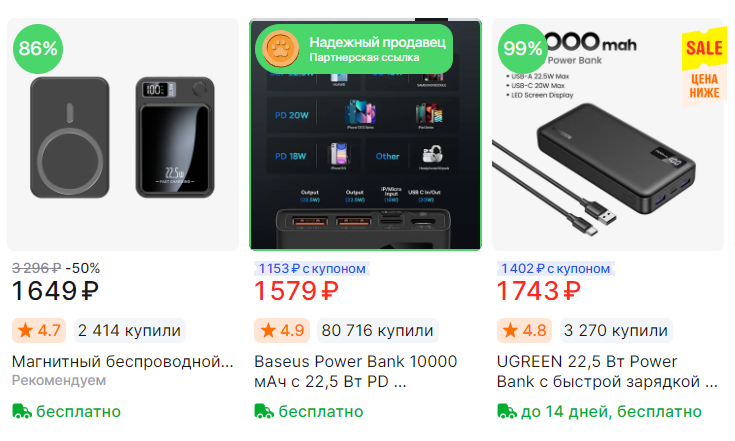Open the UGREEN power bank product image
Screen dimensions: 735x441
click(x=608, y=135)
